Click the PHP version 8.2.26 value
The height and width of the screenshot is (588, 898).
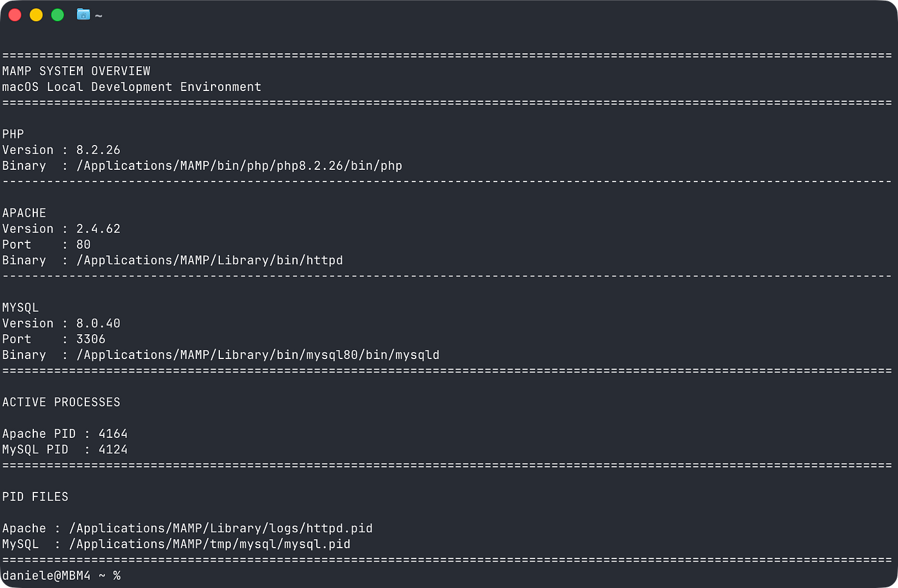click(x=98, y=150)
